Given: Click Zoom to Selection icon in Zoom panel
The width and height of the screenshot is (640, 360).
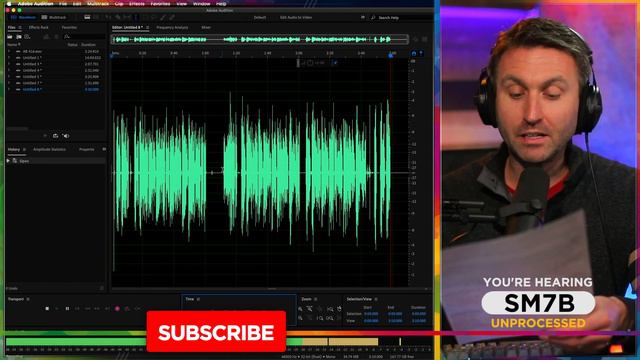Looking at the screenshot, I should click(329, 318).
